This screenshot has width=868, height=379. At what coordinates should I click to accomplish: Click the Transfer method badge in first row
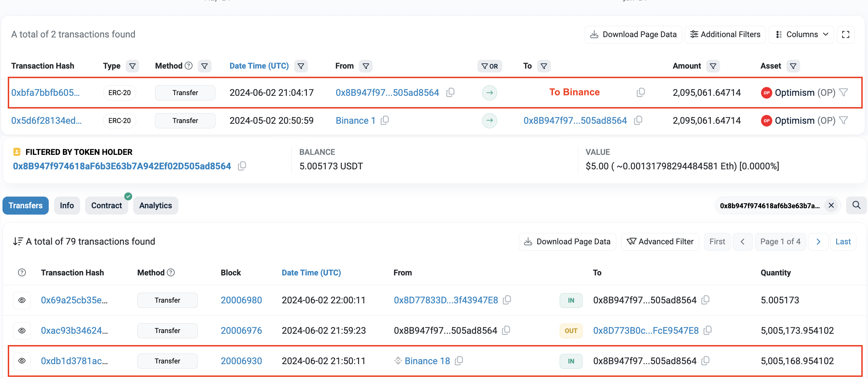(185, 93)
